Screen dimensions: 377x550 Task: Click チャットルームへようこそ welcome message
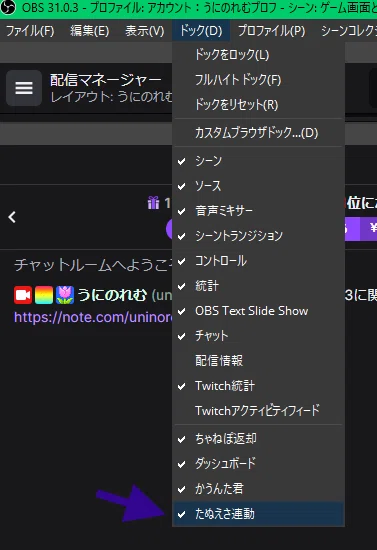pos(93,265)
